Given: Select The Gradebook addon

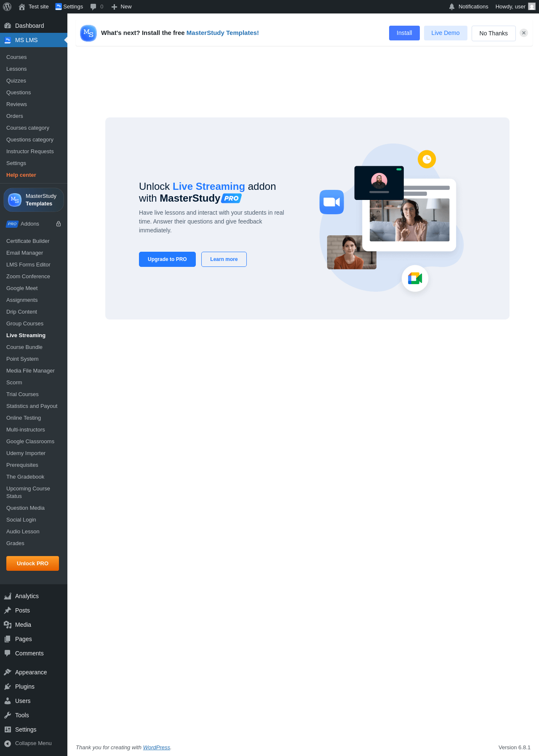Looking at the screenshot, I should tap(25, 477).
